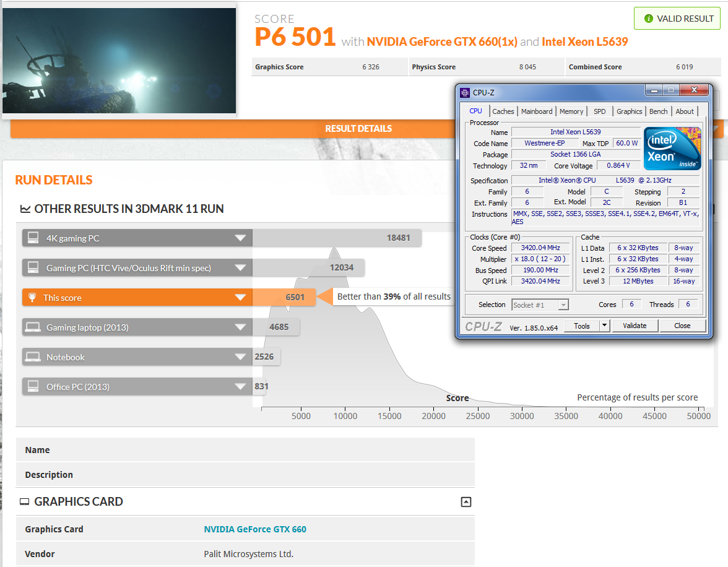
Task: Select the Graphics tab in CPU-Z
Action: [629, 111]
